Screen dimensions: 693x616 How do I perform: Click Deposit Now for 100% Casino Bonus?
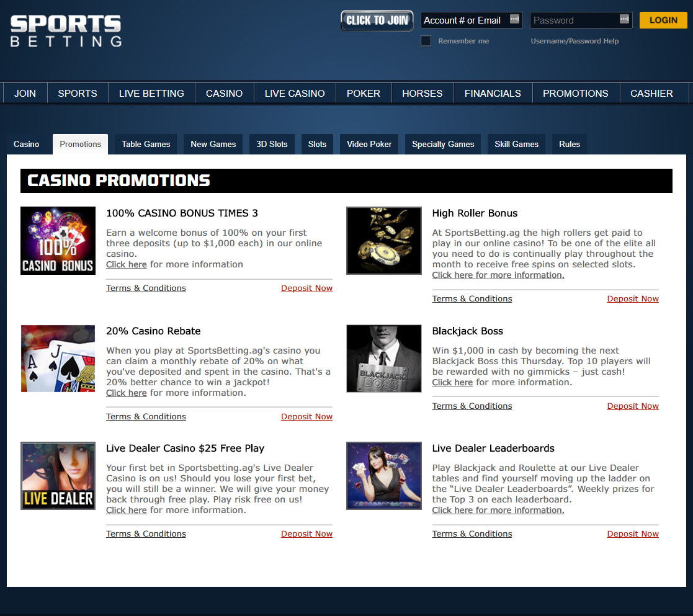(306, 288)
